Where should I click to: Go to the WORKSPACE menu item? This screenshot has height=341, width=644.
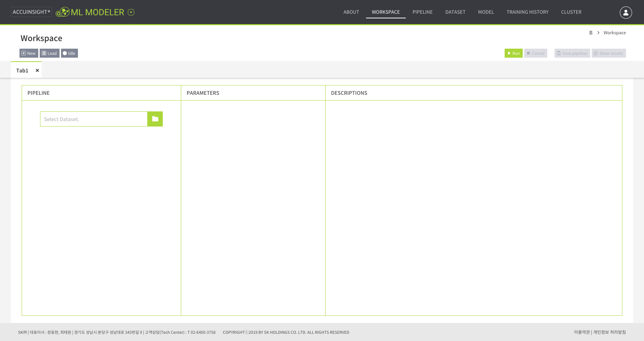pyautogui.click(x=386, y=12)
